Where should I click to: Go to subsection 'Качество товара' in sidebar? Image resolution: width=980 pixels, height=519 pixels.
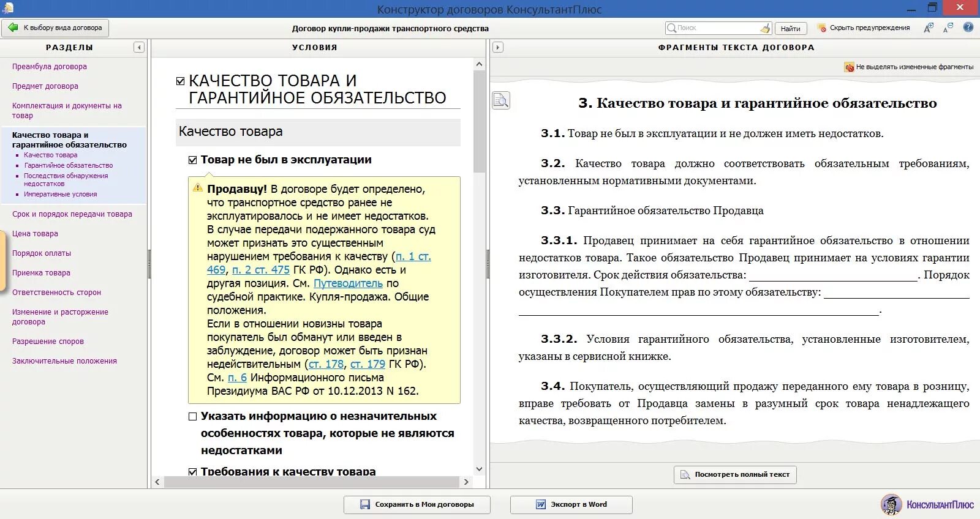click(51, 155)
